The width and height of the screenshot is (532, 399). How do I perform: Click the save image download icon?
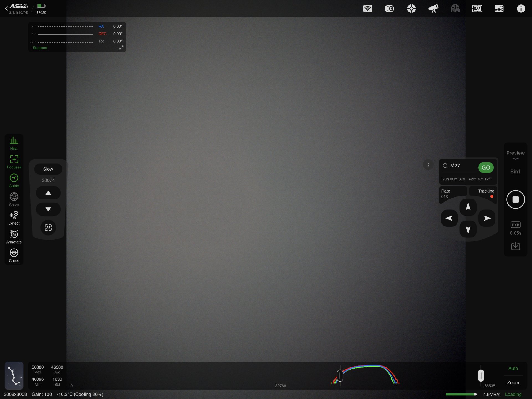(515, 246)
